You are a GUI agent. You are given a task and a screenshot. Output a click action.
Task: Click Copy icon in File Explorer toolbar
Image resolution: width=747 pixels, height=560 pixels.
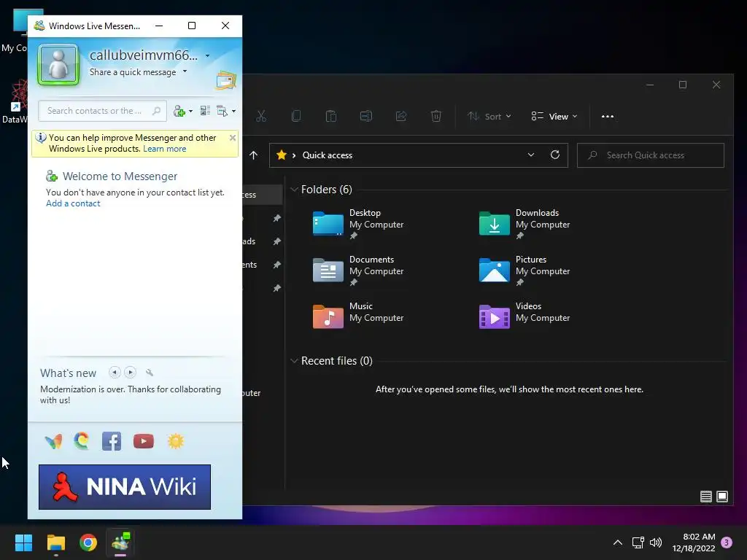pyautogui.click(x=296, y=116)
